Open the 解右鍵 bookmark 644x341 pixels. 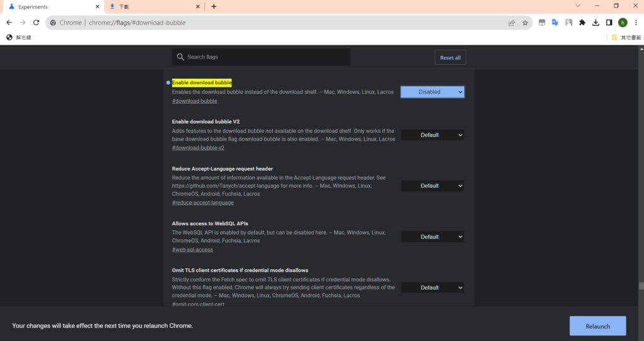pos(19,37)
